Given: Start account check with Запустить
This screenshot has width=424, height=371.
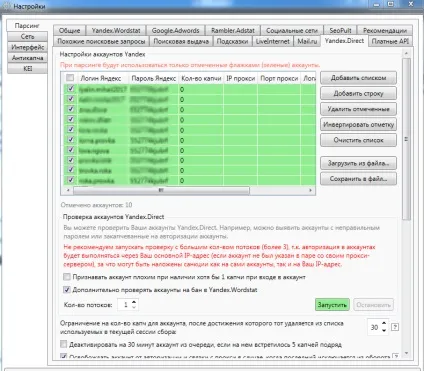Looking at the screenshot, I should point(332,305).
